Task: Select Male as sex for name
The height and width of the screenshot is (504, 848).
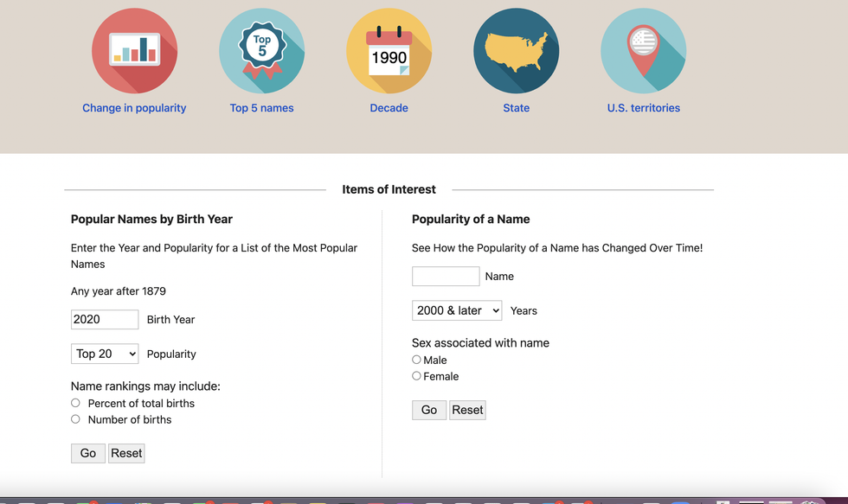Action: click(416, 360)
